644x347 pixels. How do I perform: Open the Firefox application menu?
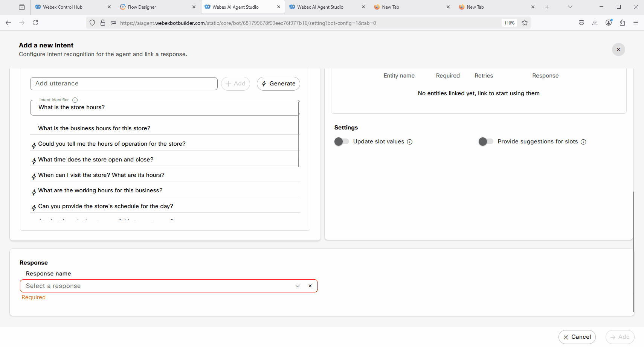click(x=636, y=23)
